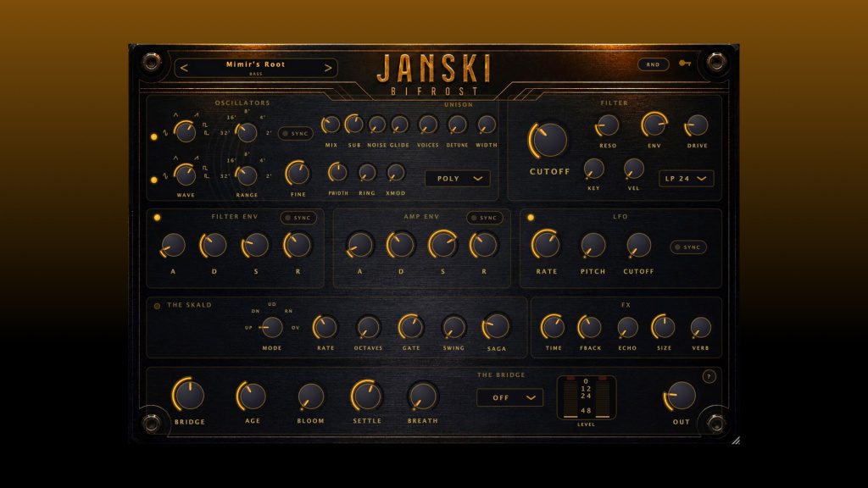Click the unison DETUNE knob
Image resolution: width=868 pixels, height=488 pixels.
(x=457, y=125)
